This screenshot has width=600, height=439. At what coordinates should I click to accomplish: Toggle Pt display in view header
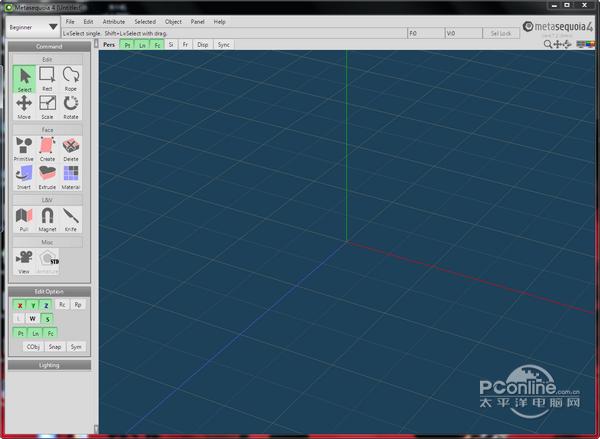pos(127,45)
